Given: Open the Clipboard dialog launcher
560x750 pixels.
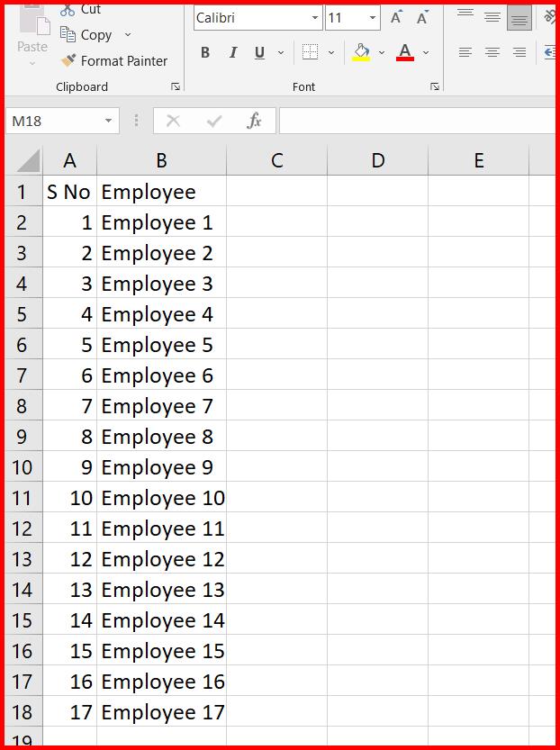Looking at the screenshot, I should pos(176,86).
